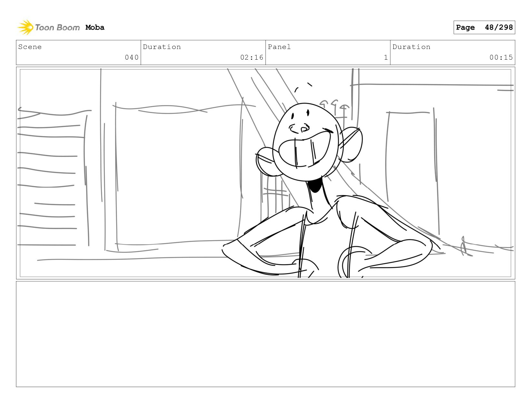Select the Scene label

(x=30, y=47)
